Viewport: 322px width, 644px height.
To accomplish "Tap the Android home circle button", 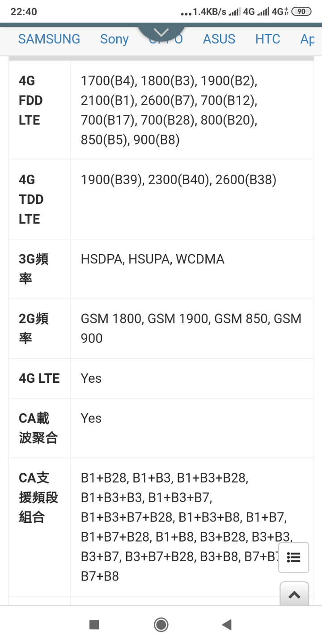I will 161,625.
